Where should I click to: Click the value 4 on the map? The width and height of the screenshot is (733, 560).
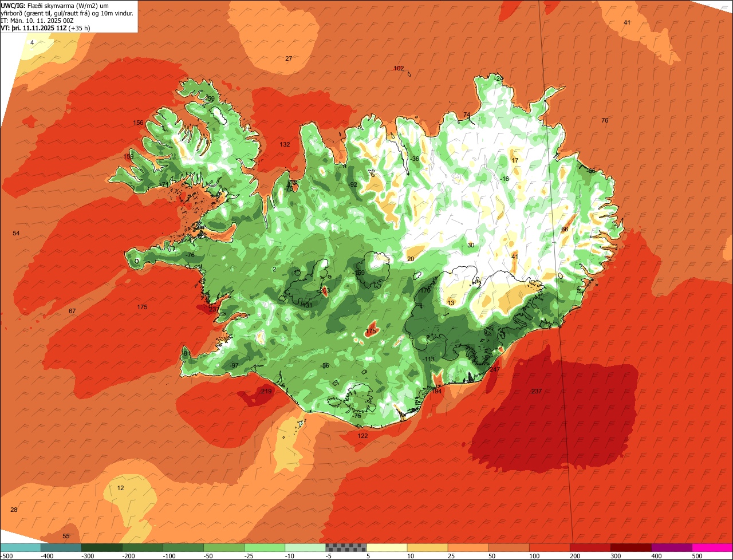point(32,43)
